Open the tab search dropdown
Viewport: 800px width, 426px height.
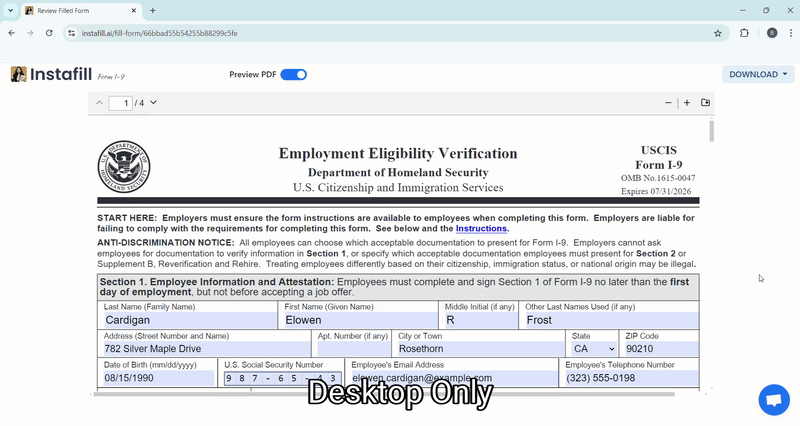coord(10,10)
